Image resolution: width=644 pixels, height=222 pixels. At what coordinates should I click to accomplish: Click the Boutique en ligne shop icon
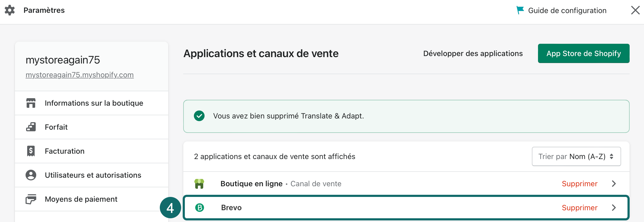tap(199, 184)
